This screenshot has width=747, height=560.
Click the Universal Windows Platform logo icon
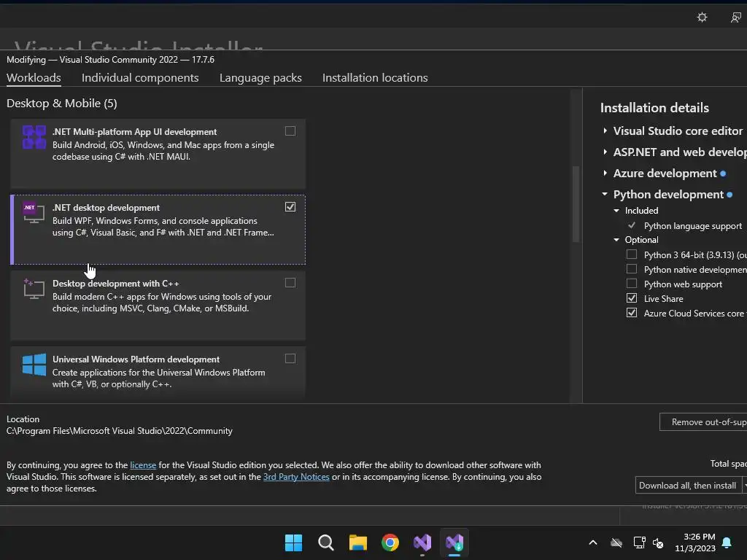[34, 365]
